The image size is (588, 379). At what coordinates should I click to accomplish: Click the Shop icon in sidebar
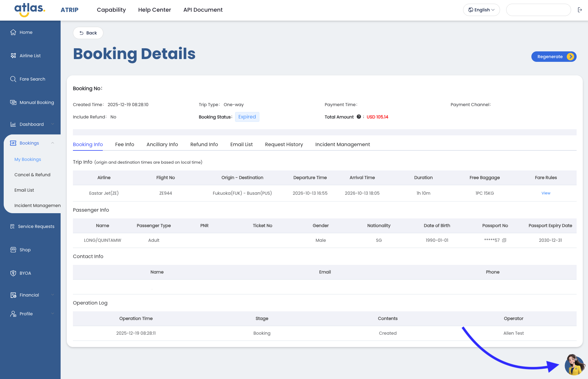(x=13, y=250)
